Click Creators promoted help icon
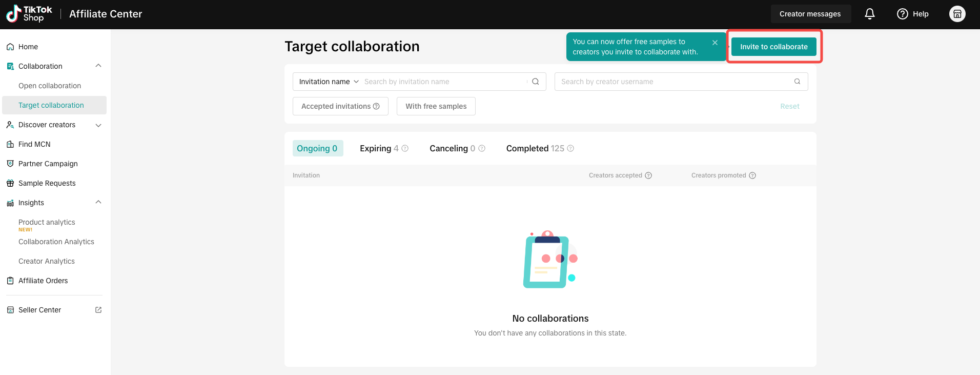This screenshot has width=980, height=375. pos(752,175)
